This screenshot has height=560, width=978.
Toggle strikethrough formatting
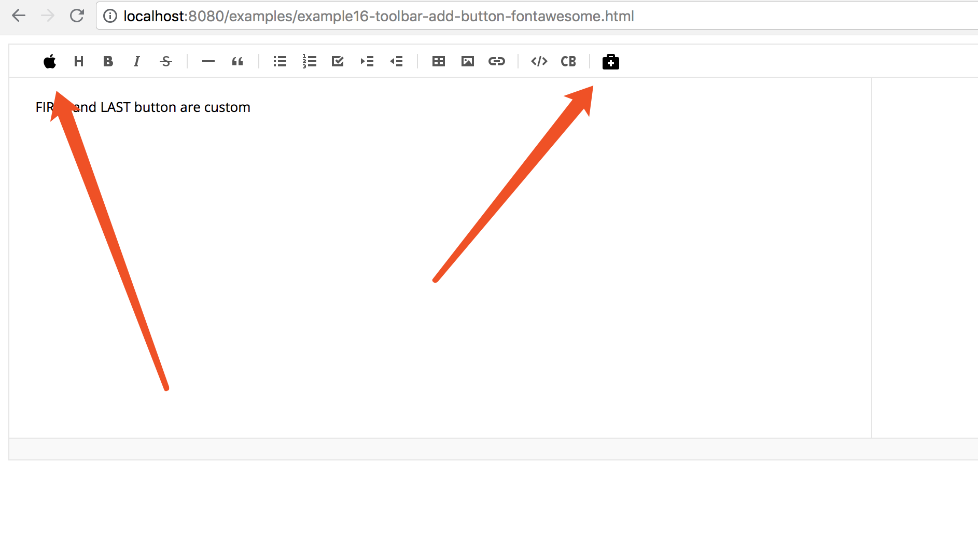[165, 61]
